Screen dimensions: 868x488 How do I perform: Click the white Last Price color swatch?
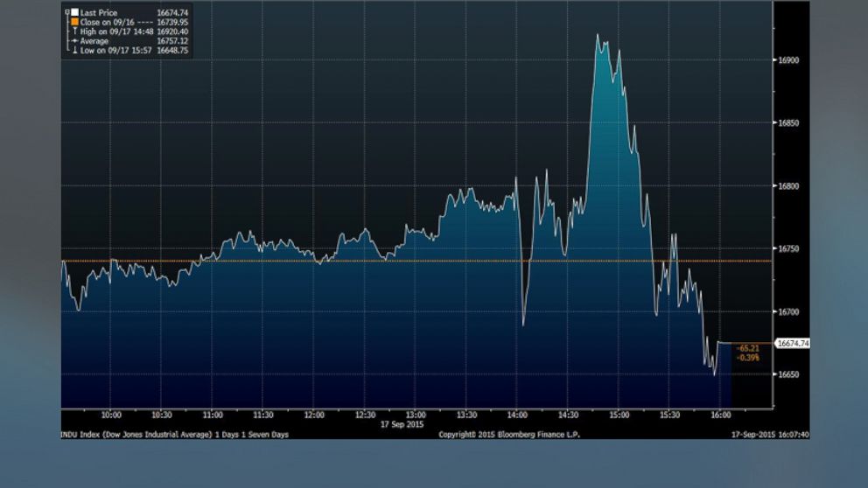pos(74,12)
